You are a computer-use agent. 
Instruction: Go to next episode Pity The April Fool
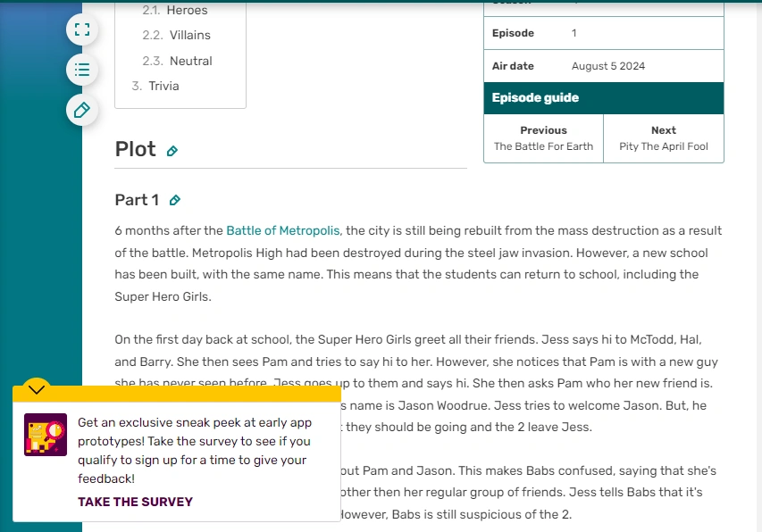pyautogui.click(x=664, y=138)
